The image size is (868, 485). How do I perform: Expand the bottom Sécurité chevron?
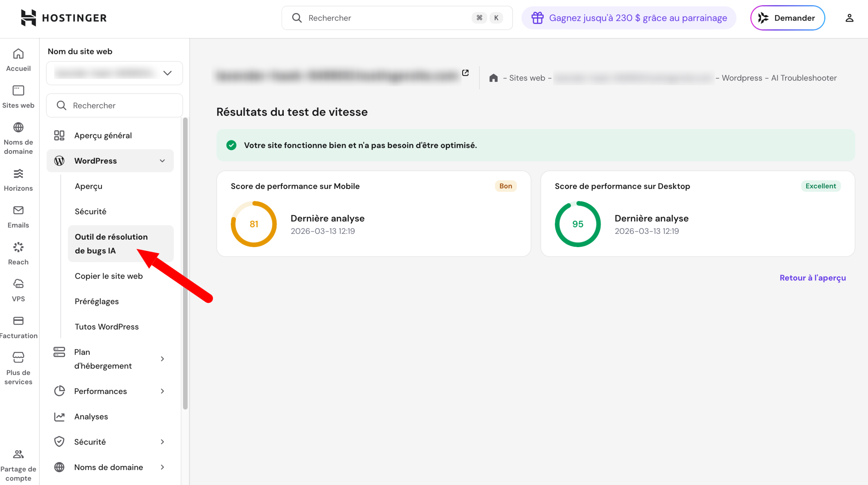162,442
